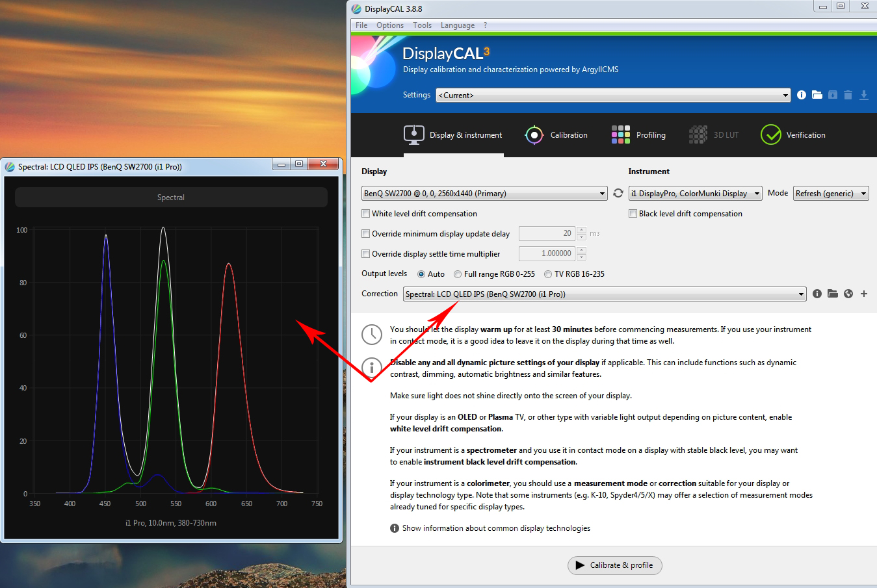This screenshot has height=588, width=877.
Task: Enable Black level drift compensation
Action: 633,214
